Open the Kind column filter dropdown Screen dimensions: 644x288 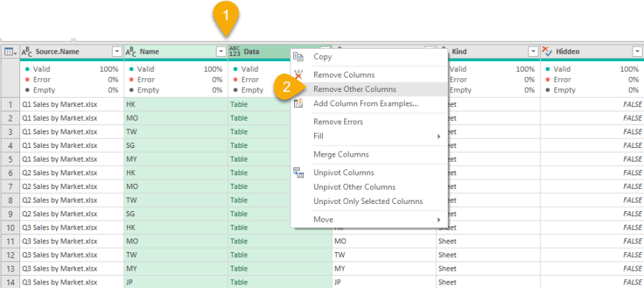coord(533,52)
